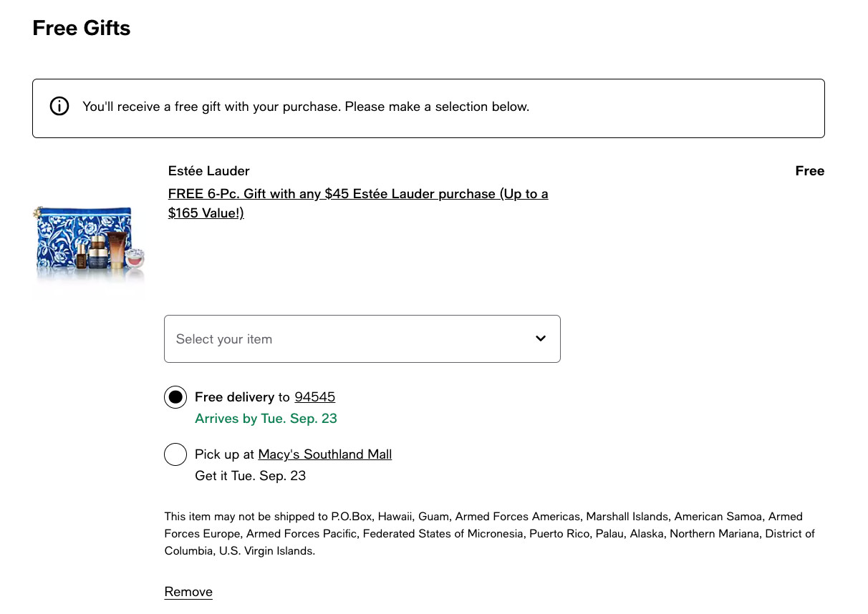Viewport: 868px width, 614px height.
Task: Expand the item selector chevron arrow
Action: [541, 338]
